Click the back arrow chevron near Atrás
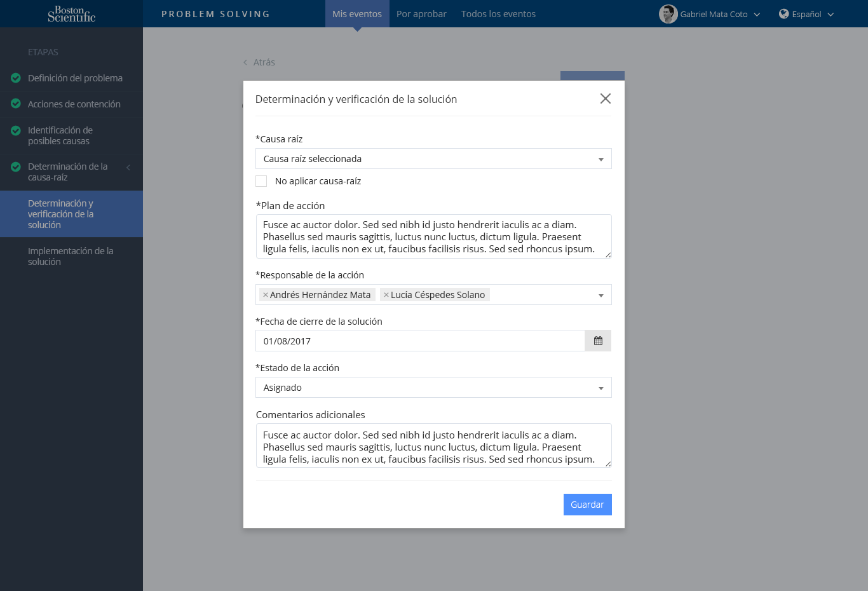 [x=245, y=62]
